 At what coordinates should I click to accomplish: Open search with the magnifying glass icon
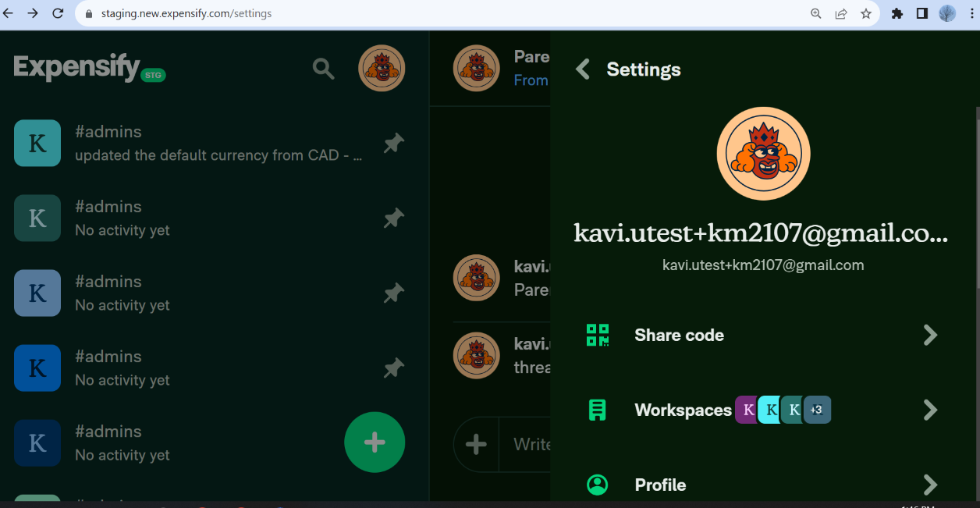323,68
